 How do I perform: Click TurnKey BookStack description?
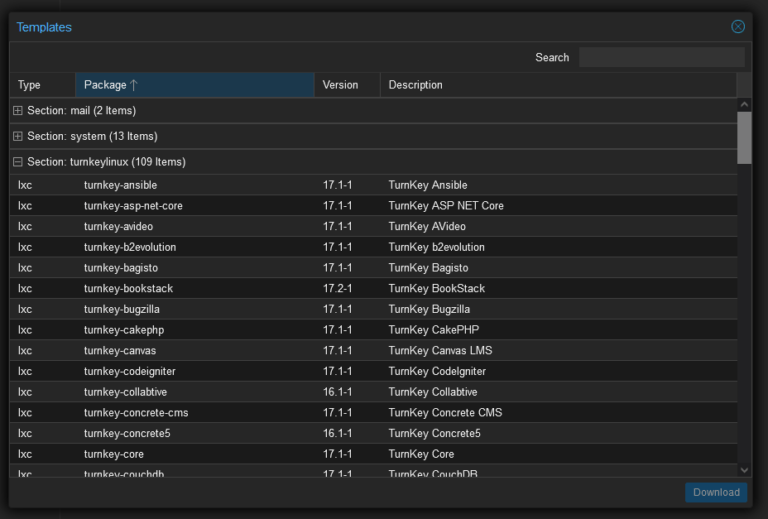pos(436,288)
